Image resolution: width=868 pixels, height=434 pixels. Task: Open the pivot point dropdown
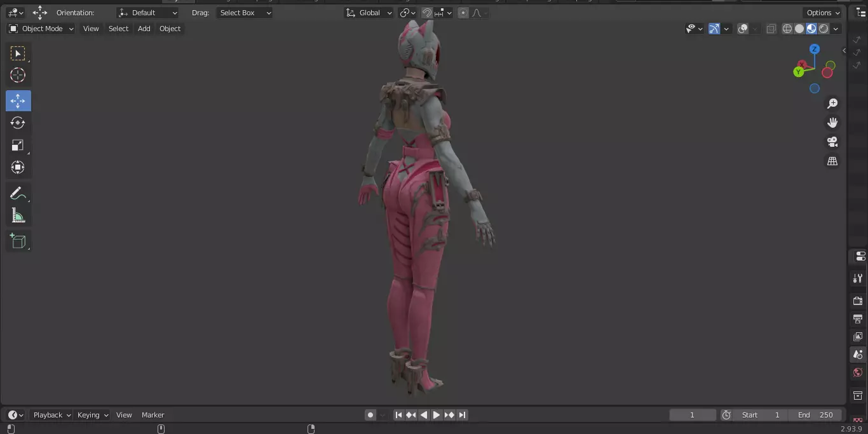407,13
